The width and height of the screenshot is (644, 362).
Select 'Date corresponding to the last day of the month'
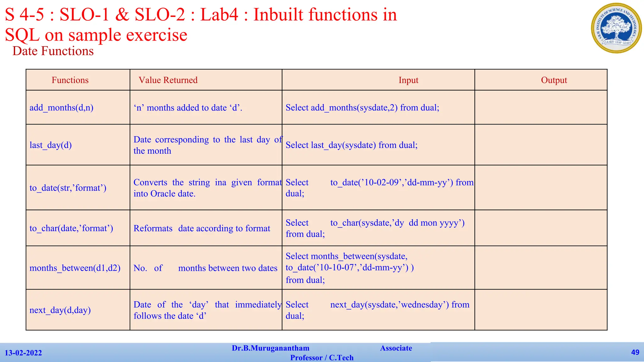[208, 145]
